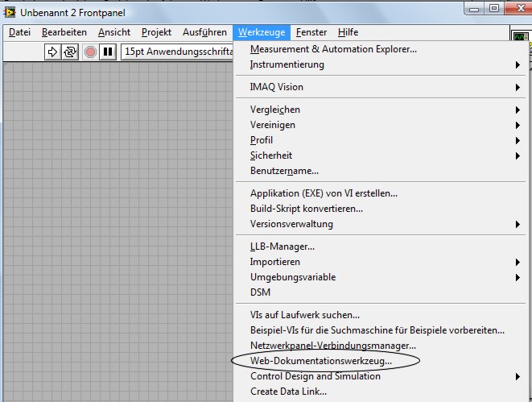Screen dimensions: 532x402
Task: Select Applikation (EXE) von VI erstellen
Action: 381,193
